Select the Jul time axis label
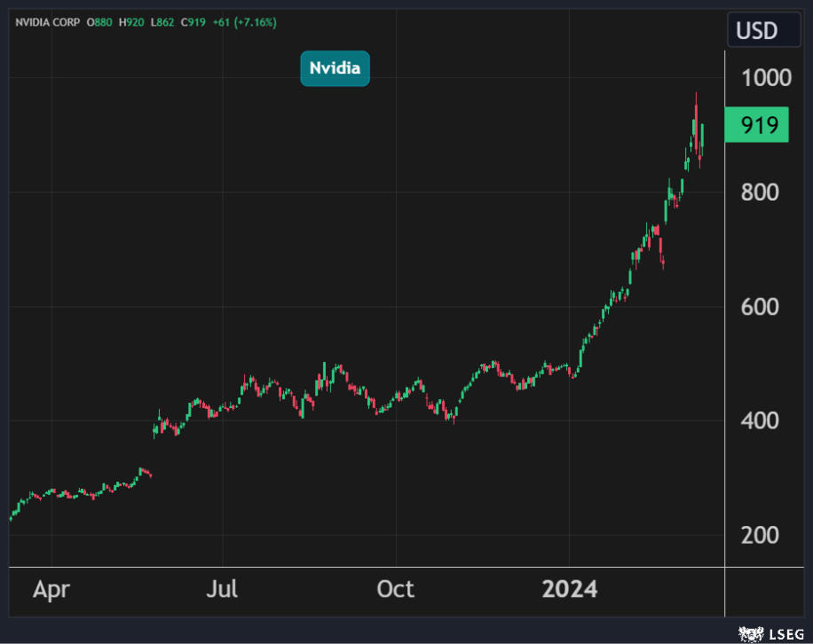The width and height of the screenshot is (813, 644). click(x=222, y=590)
